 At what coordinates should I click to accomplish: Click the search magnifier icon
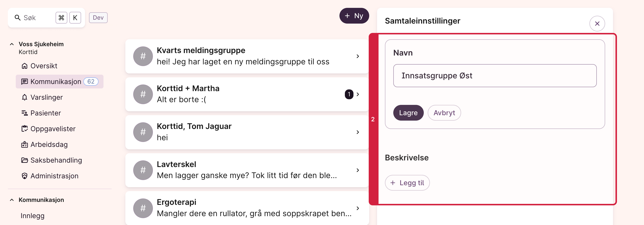(17, 18)
